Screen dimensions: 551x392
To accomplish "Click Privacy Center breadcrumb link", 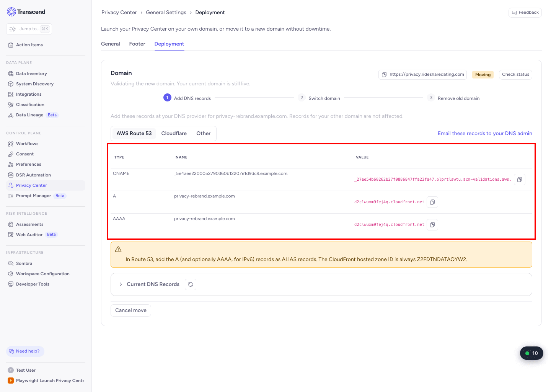I will 119,13.
